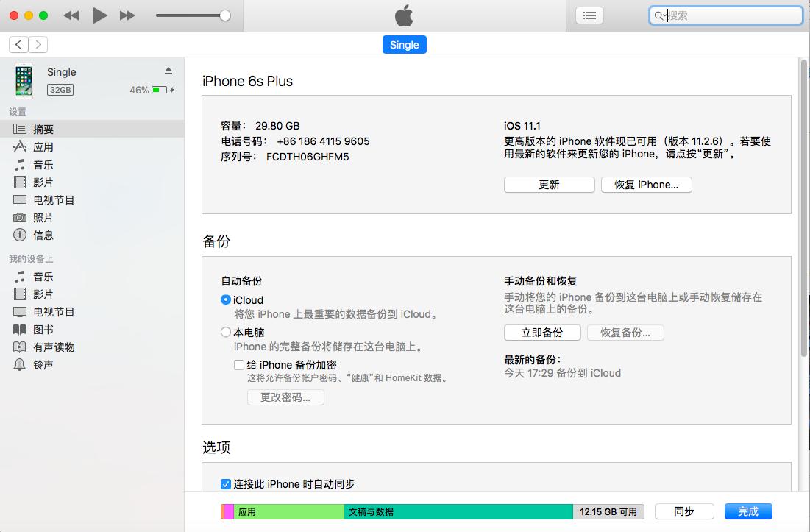
Task: Switch to the Single device tab
Action: pos(404,44)
